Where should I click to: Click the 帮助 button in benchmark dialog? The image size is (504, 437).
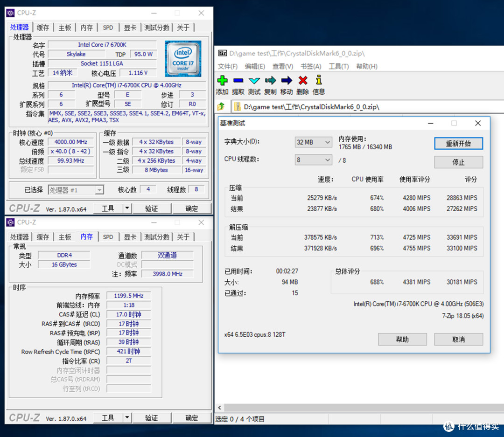pyautogui.click(x=402, y=340)
